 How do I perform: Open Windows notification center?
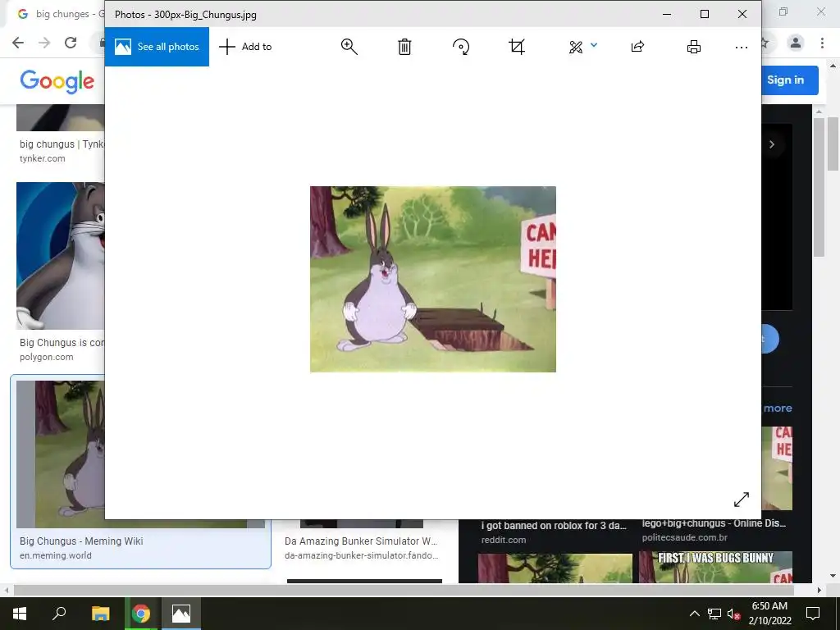(813, 614)
